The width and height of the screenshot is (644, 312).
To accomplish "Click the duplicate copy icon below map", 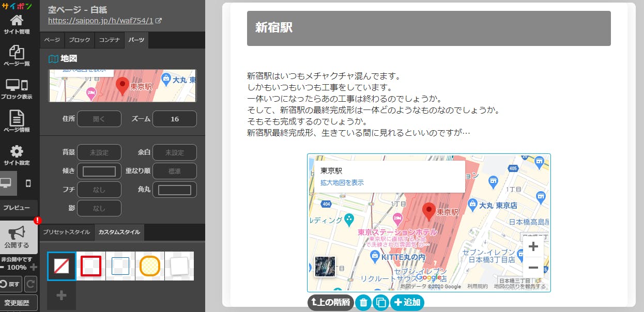I will pos(380,303).
